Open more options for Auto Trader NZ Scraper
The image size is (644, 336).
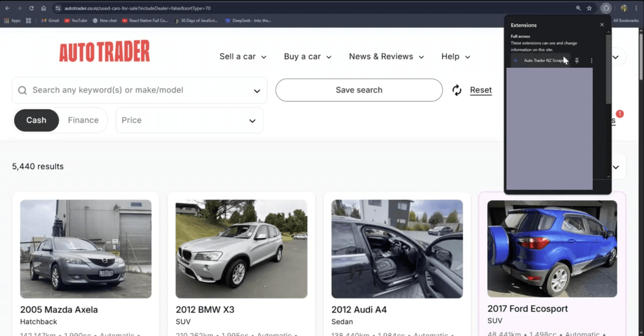pyautogui.click(x=591, y=60)
